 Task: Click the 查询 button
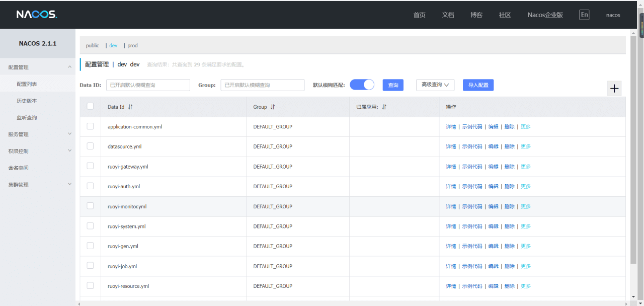pyautogui.click(x=393, y=85)
